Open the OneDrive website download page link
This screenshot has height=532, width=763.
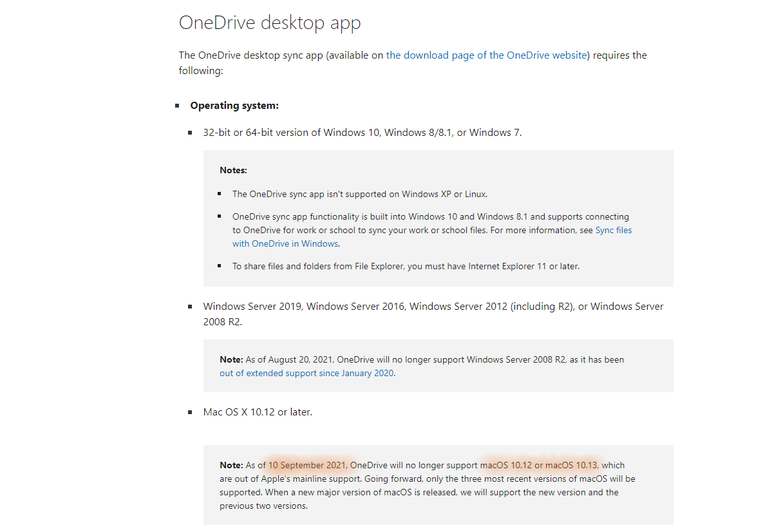(487, 55)
